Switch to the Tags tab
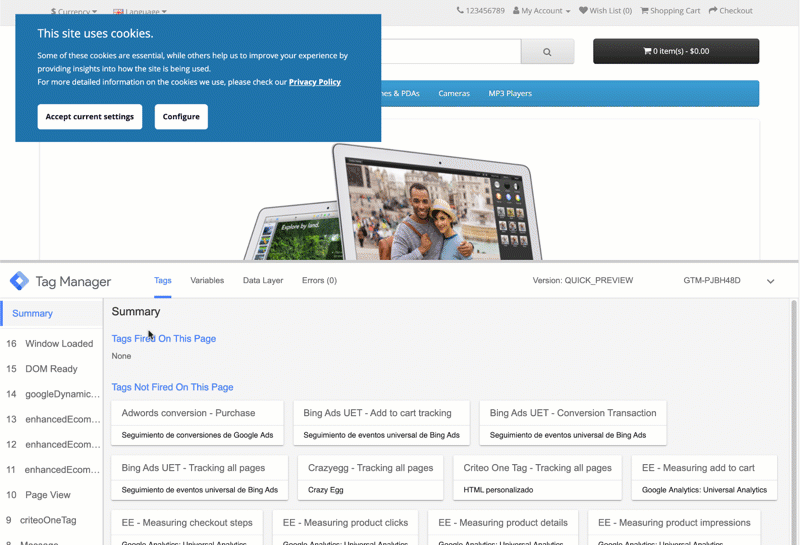This screenshot has height=545, width=800. point(163,281)
